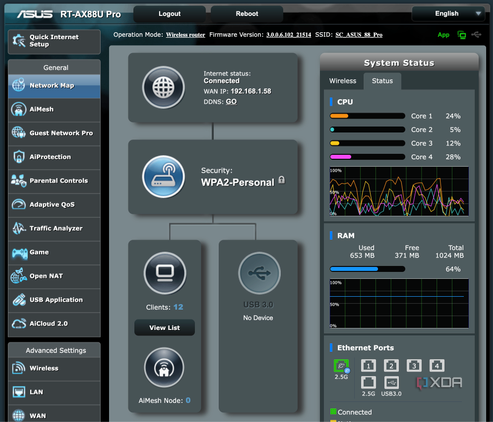Click the Guest Network Pro sidebar icon

[x=19, y=133]
